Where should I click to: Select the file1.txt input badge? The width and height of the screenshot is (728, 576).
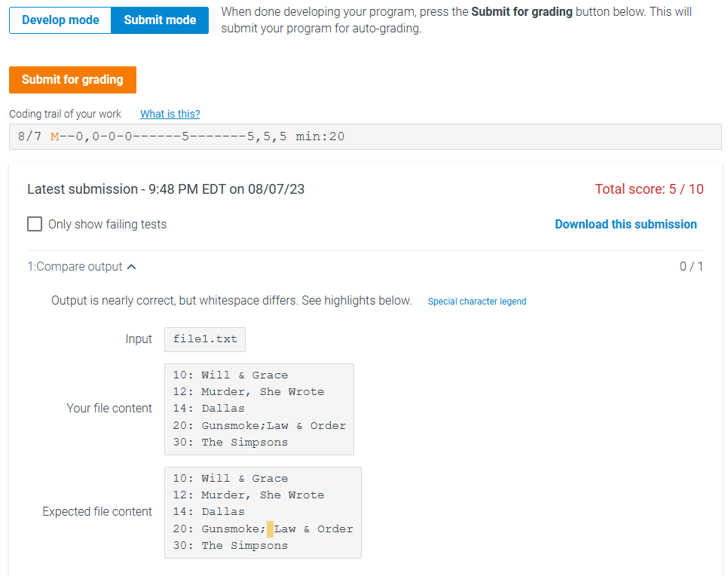(x=204, y=339)
